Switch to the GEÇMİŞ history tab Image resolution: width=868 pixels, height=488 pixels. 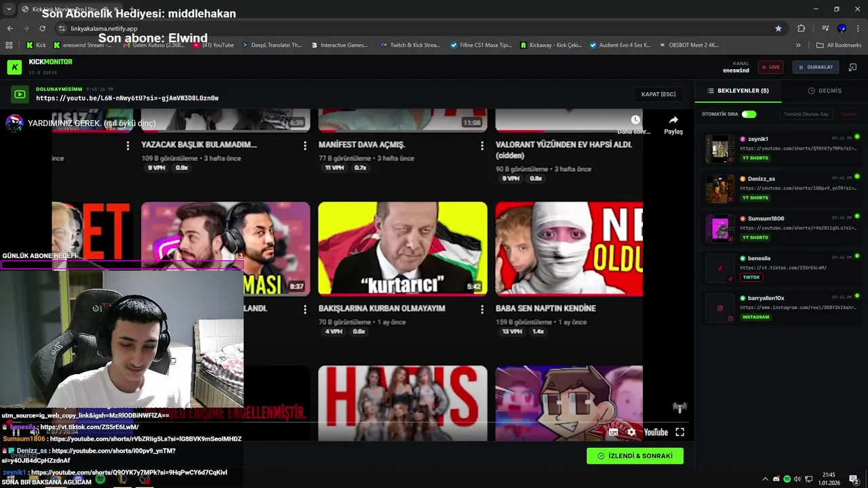(x=825, y=90)
